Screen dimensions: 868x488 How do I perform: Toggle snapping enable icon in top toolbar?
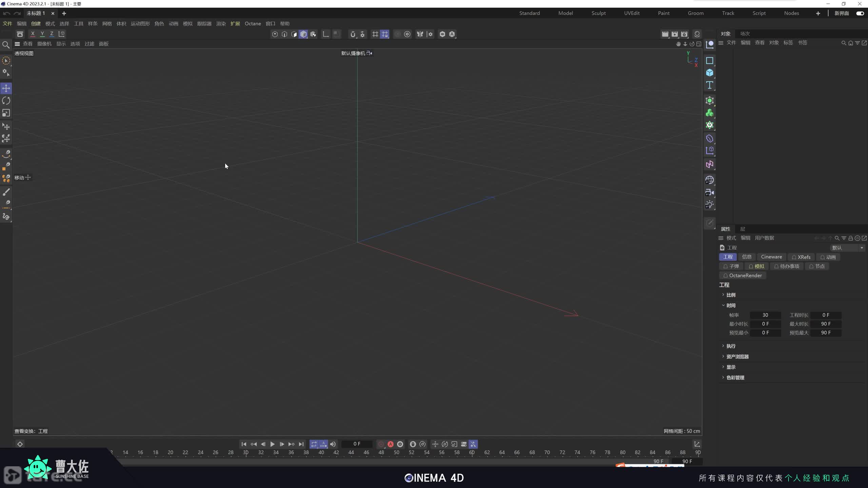click(x=353, y=34)
